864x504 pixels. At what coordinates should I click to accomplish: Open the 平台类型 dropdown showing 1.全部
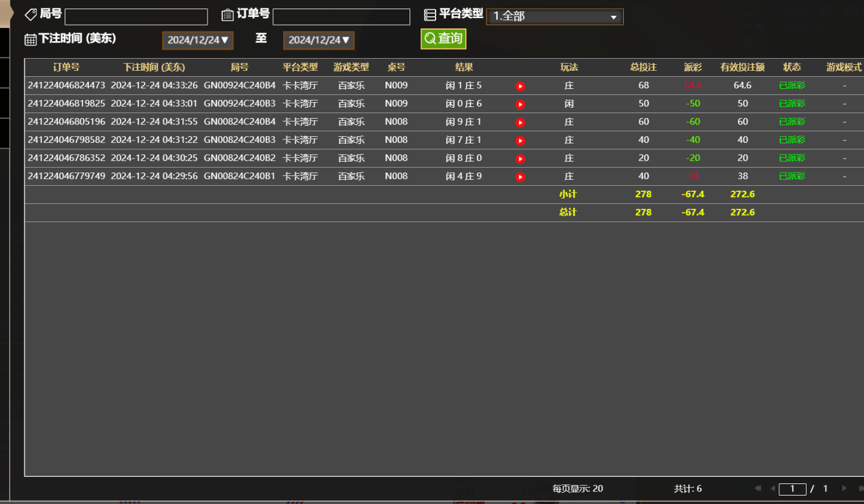554,16
